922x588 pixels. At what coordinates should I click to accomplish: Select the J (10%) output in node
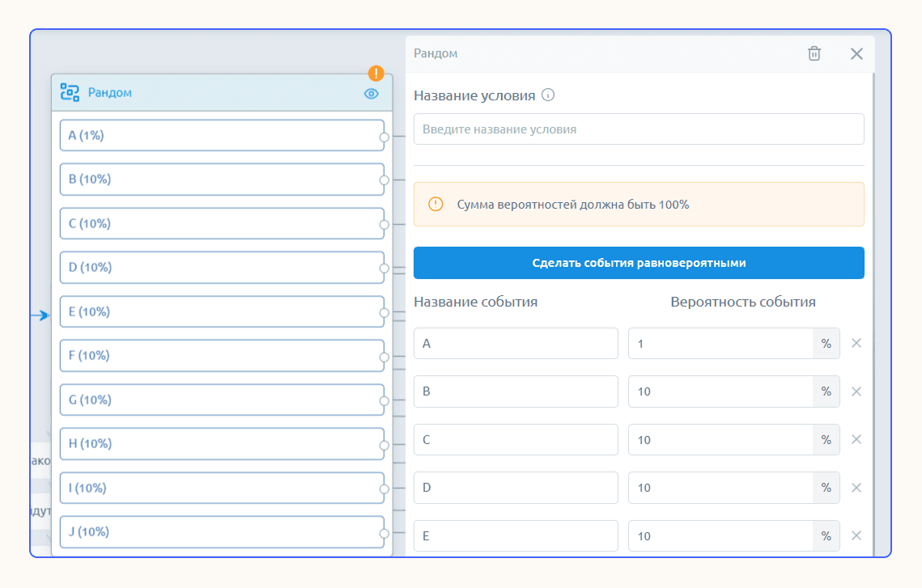222,531
